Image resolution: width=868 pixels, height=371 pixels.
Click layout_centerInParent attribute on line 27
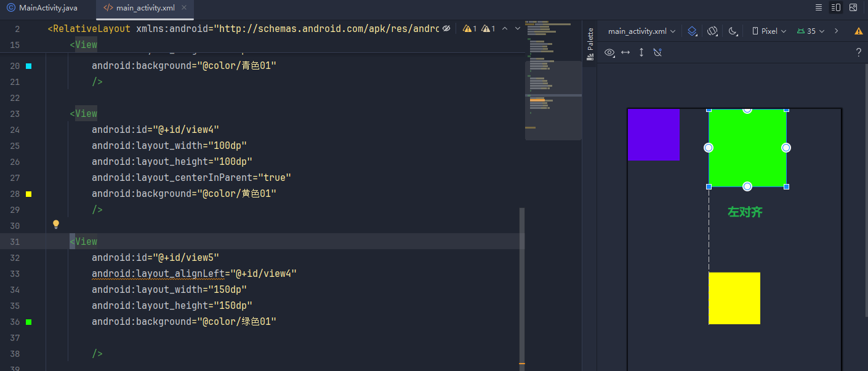(x=191, y=178)
